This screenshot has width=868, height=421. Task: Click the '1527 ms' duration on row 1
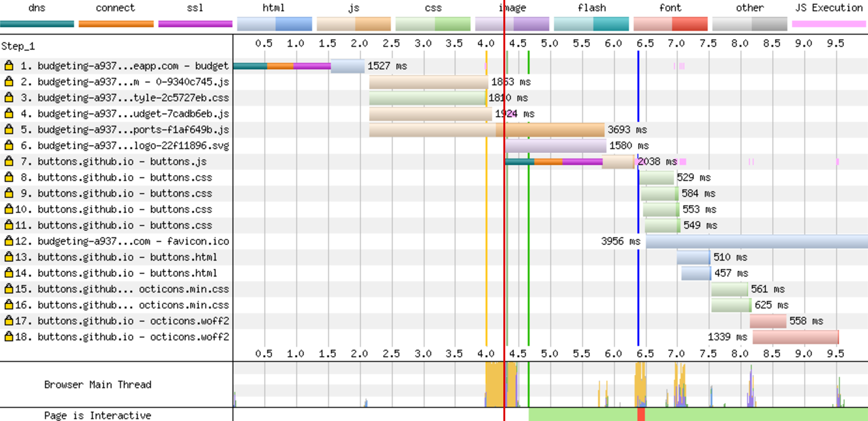(387, 66)
